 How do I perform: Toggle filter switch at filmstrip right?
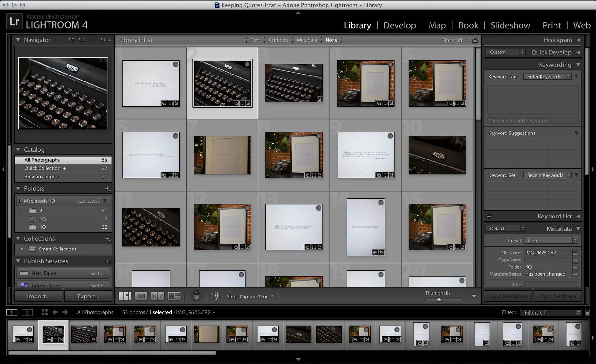pyautogui.click(x=587, y=313)
